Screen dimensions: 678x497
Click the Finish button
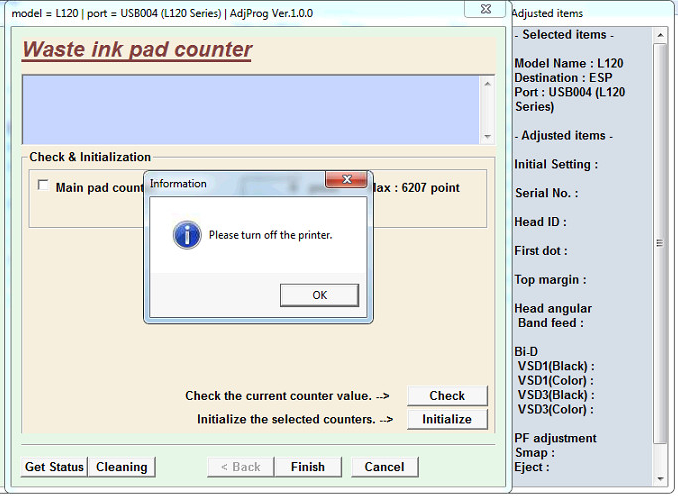pyautogui.click(x=307, y=467)
